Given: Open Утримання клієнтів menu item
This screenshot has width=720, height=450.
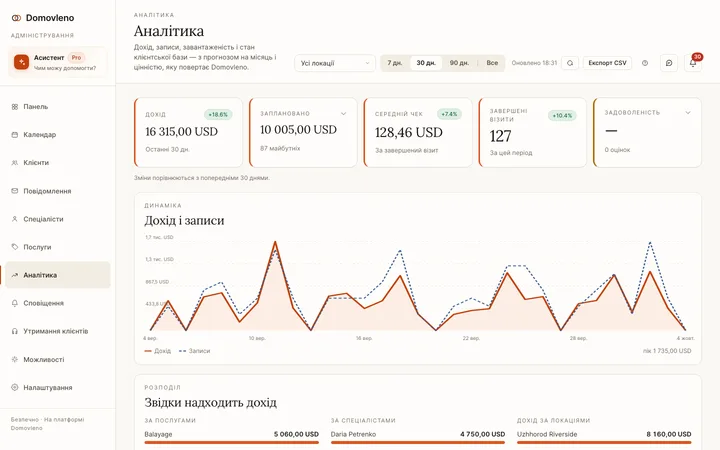Looking at the screenshot, I should [x=58, y=331].
